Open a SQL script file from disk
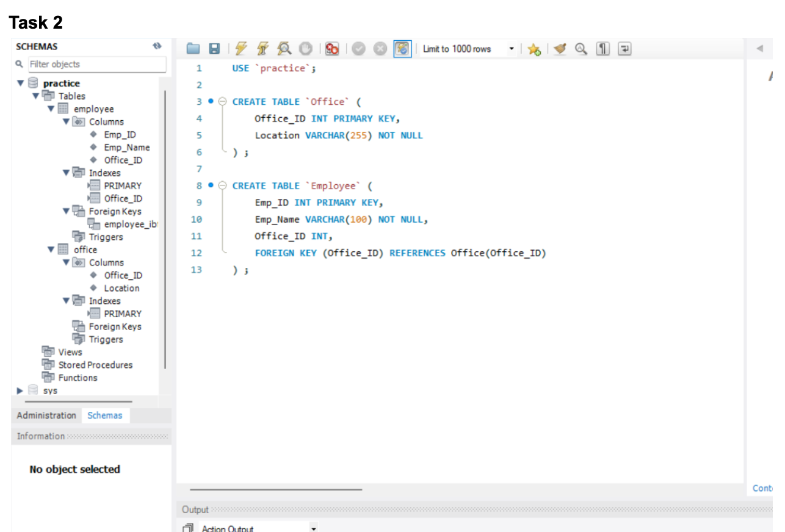Screen dimensions: 785x532 [195, 48]
